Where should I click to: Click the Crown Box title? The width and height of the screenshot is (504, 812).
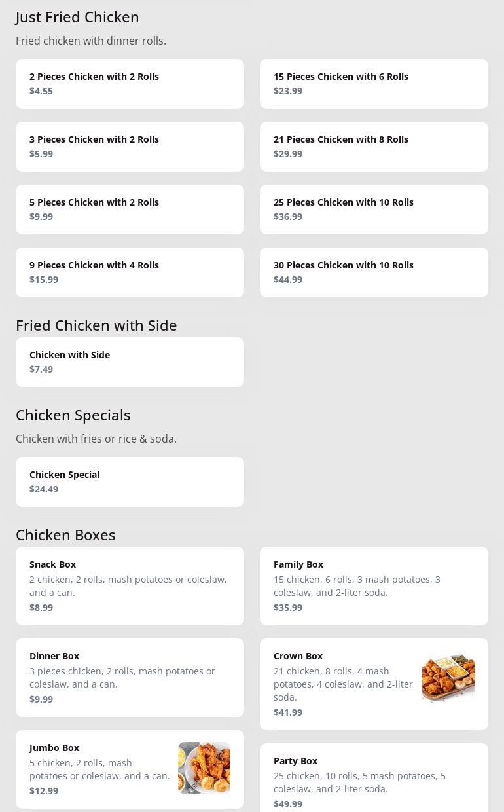point(298,656)
